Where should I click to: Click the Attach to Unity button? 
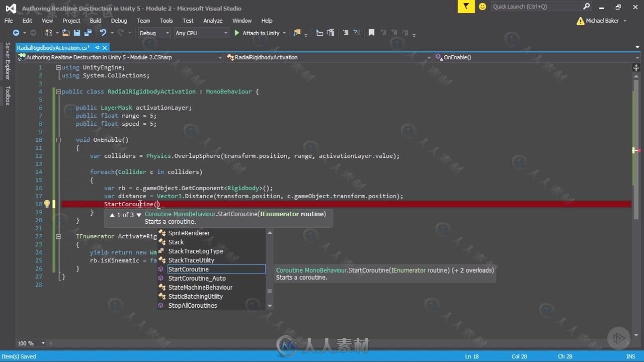(x=257, y=33)
